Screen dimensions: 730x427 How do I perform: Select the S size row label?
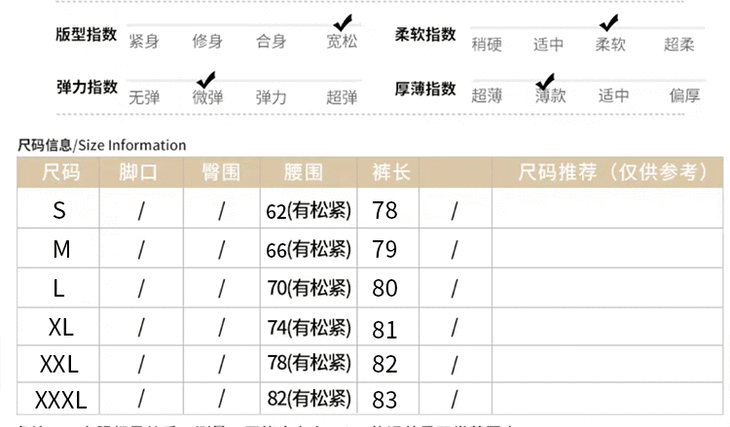pyautogui.click(x=59, y=210)
